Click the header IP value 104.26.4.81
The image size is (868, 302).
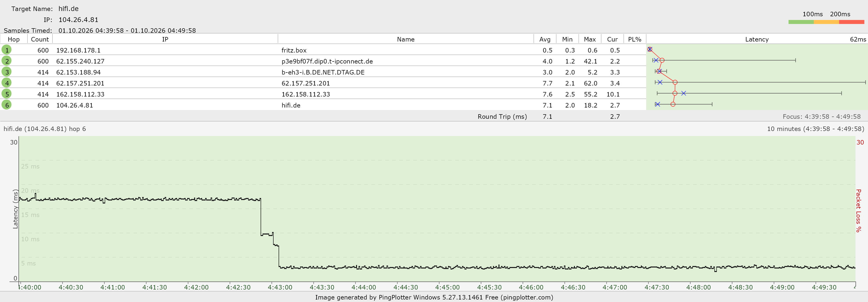pyautogui.click(x=78, y=20)
